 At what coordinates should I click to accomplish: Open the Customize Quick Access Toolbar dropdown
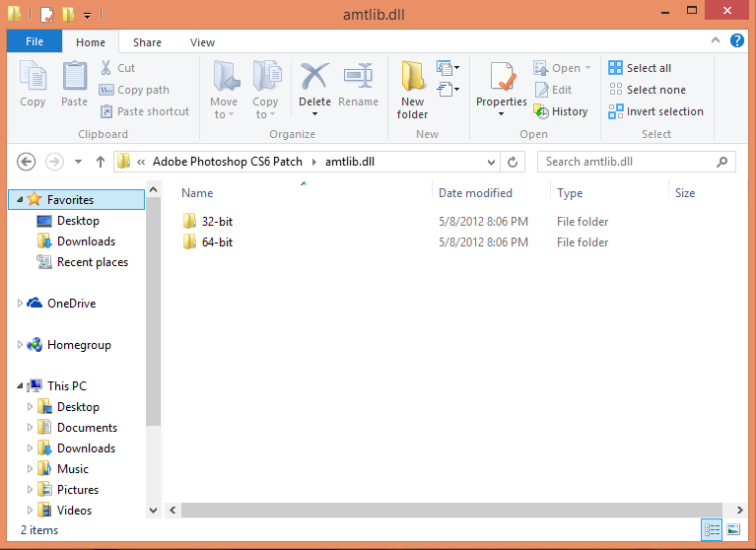pyautogui.click(x=88, y=16)
